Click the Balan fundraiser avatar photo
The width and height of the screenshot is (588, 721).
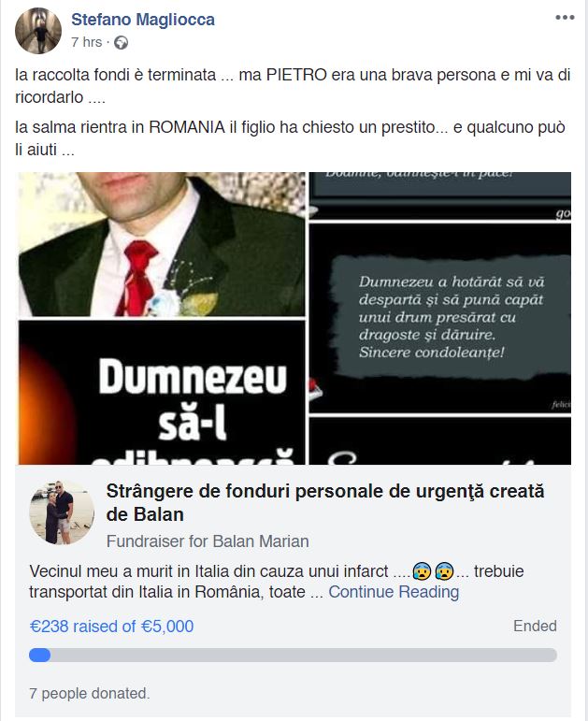pos(62,512)
